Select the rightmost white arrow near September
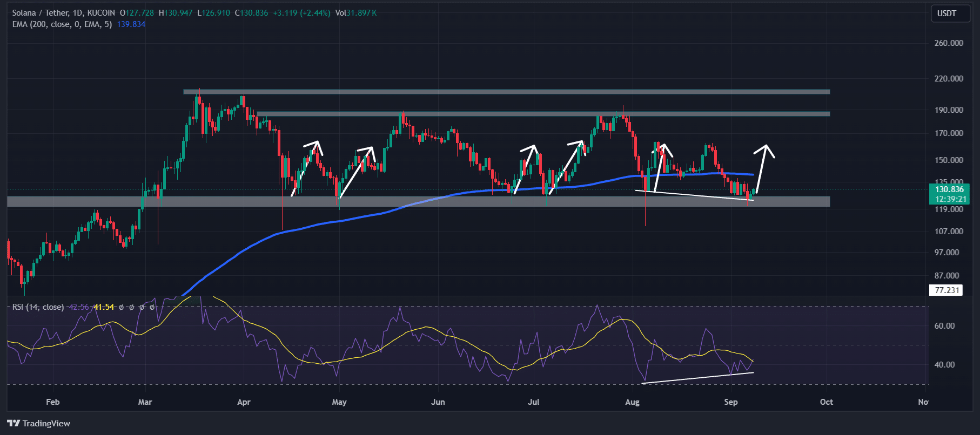 pos(762,166)
